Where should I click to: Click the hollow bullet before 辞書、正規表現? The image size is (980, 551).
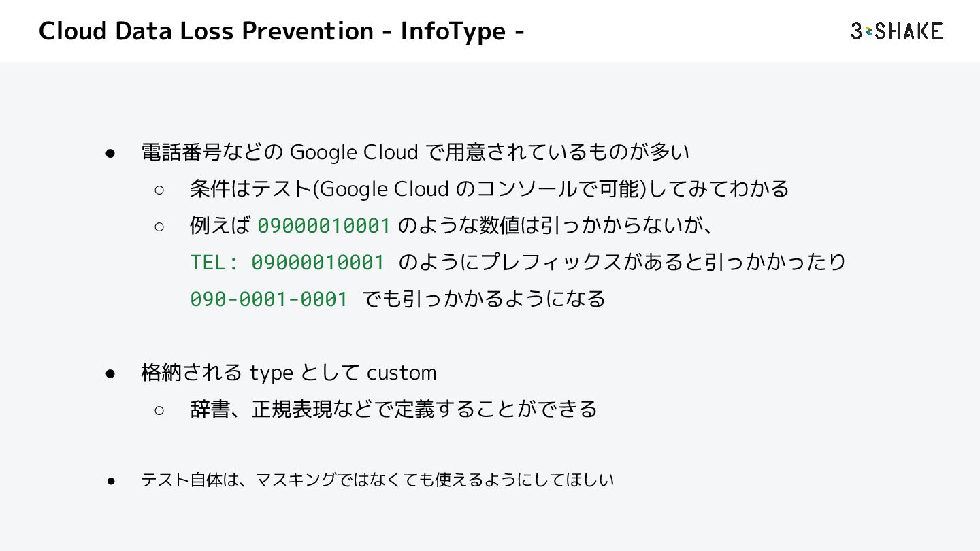point(159,410)
